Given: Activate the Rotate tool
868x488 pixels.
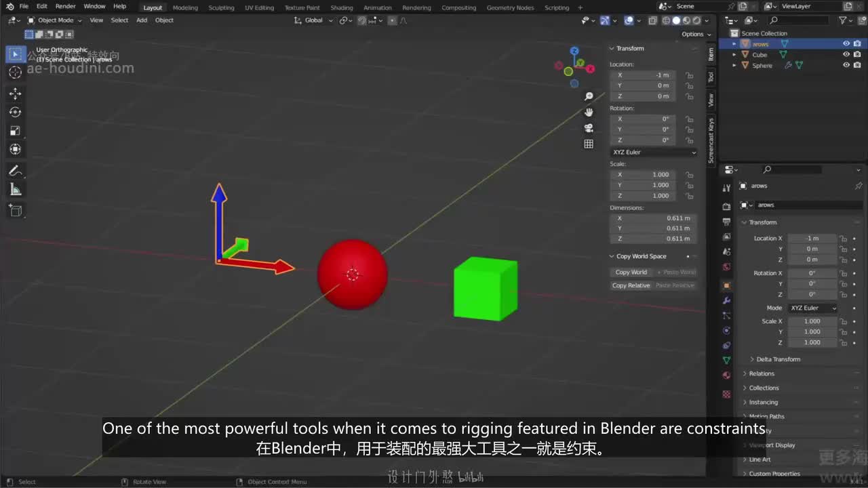Looking at the screenshot, I should click(x=15, y=112).
